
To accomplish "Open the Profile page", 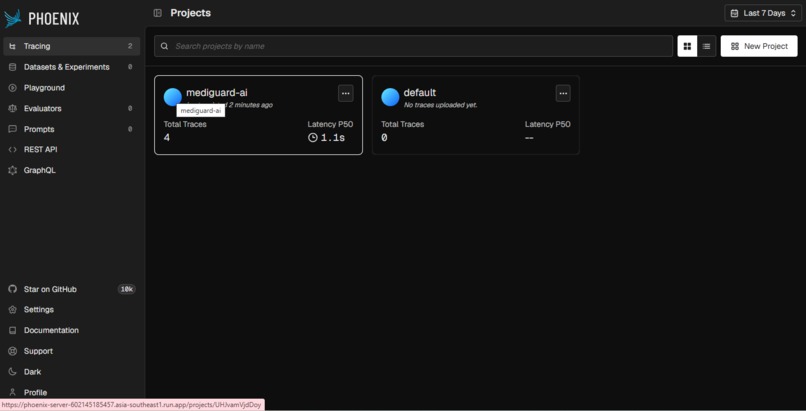I will [x=71, y=392].
